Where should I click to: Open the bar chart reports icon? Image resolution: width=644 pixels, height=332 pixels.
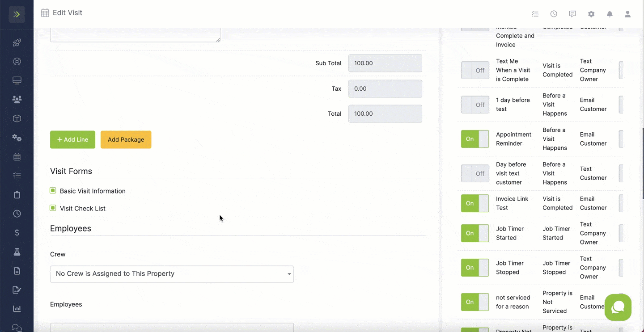click(x=17, y=309)
